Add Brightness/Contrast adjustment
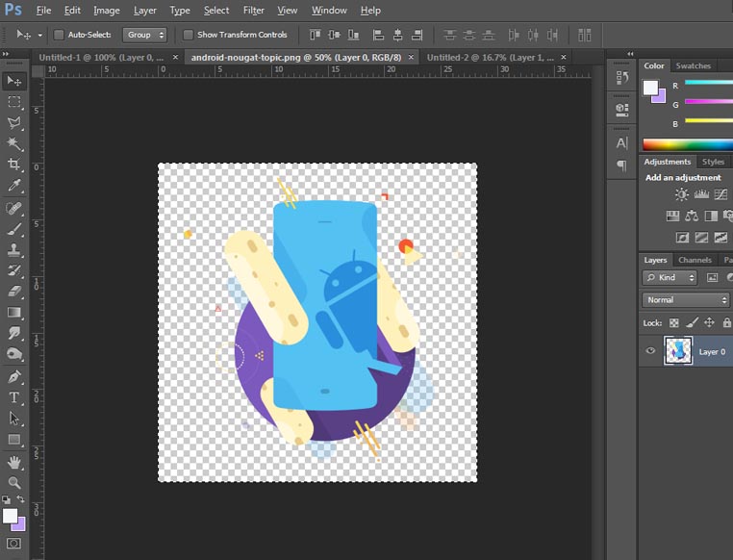 (x=682, y=194)
